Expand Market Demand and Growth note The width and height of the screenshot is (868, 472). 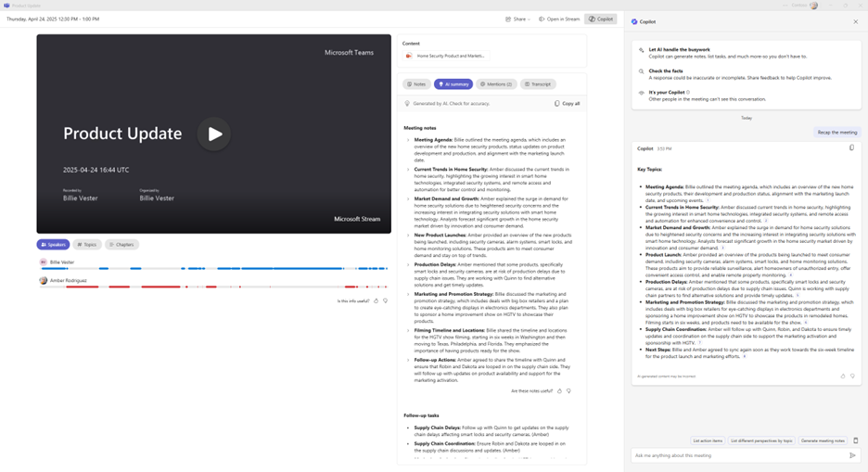pyautogui.click(x=408, y=198)
